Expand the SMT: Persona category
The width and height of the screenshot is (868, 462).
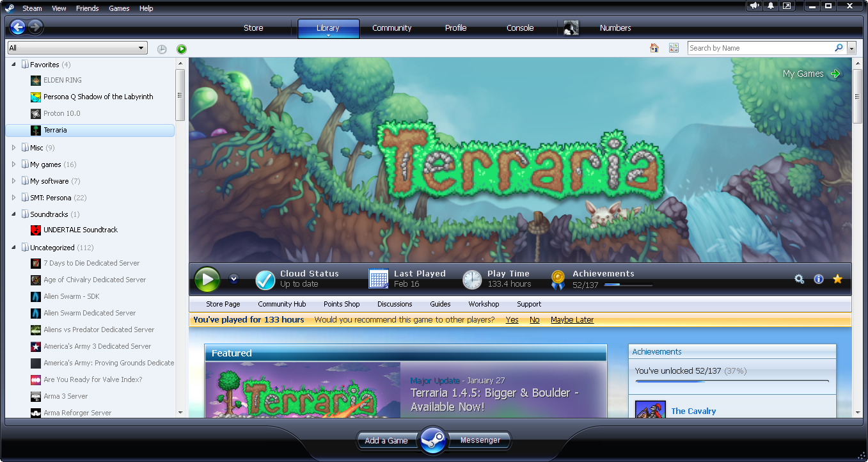tap(13, 198)
